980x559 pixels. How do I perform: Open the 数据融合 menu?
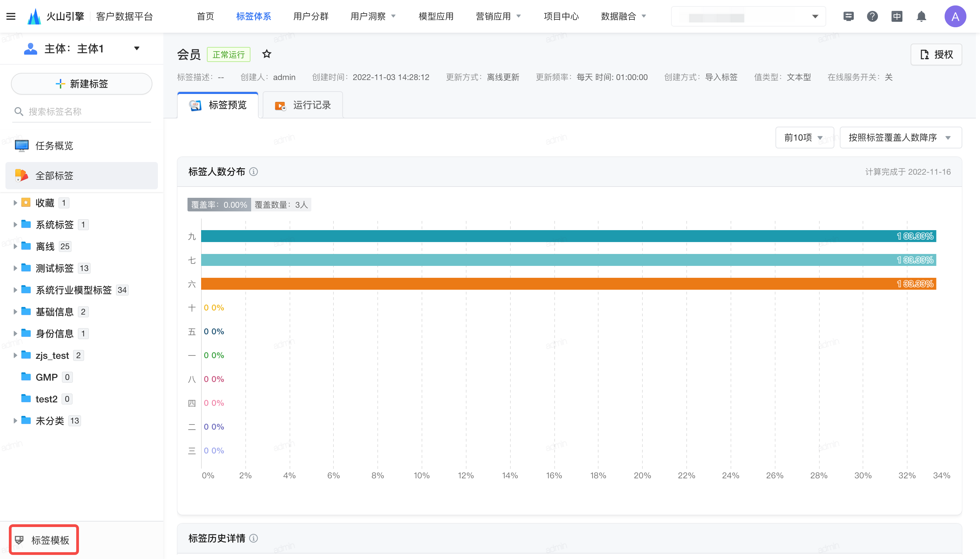click(x=623, y=16)
